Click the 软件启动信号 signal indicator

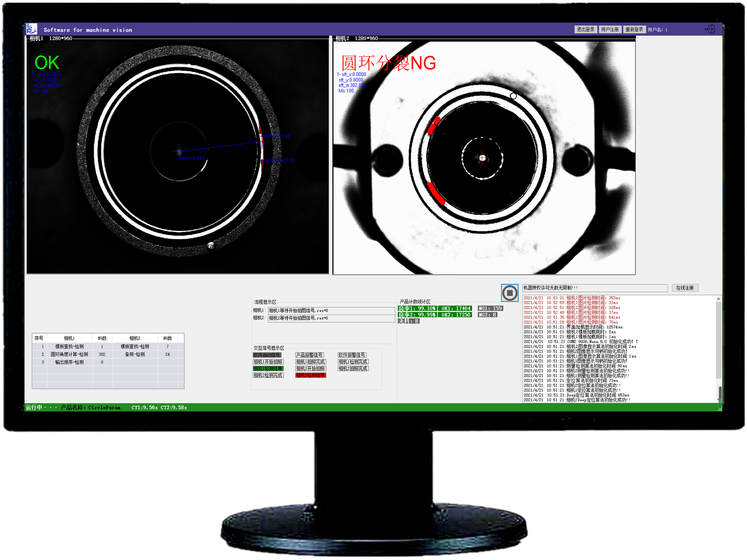267,355
